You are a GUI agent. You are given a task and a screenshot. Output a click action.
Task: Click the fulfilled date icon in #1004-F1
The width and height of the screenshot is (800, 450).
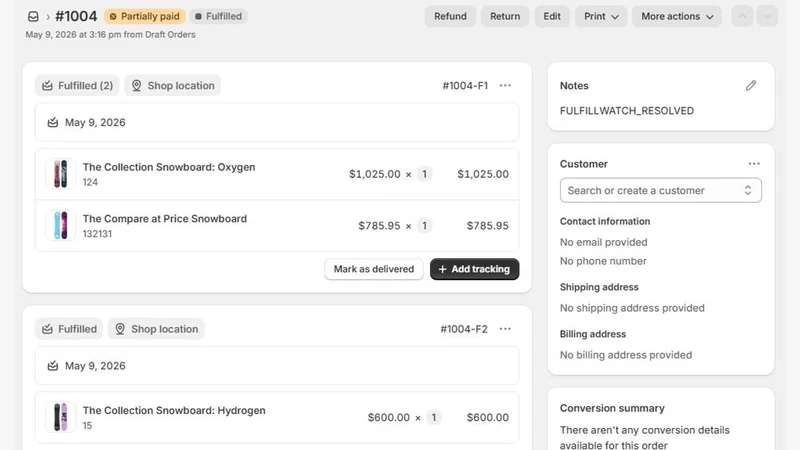53,122
